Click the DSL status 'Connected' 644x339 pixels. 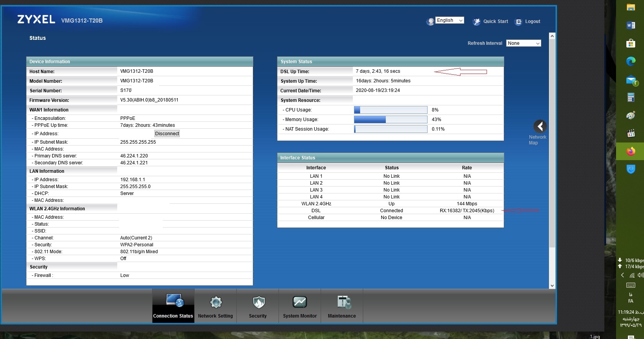coord(392,211)
